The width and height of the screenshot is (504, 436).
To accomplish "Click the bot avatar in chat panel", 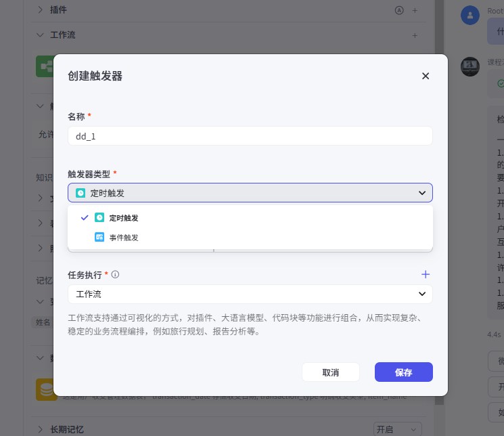I will point(470,66).
